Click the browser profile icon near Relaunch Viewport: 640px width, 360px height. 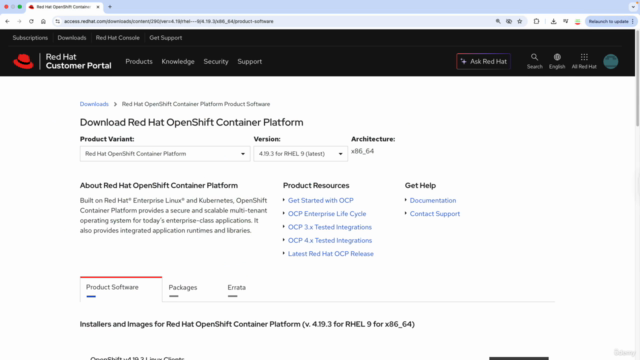[x=578, y=21]
